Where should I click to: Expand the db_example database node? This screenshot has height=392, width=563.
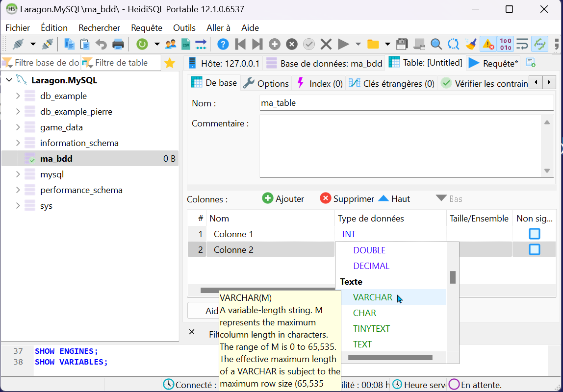click(x=18, y=96)
